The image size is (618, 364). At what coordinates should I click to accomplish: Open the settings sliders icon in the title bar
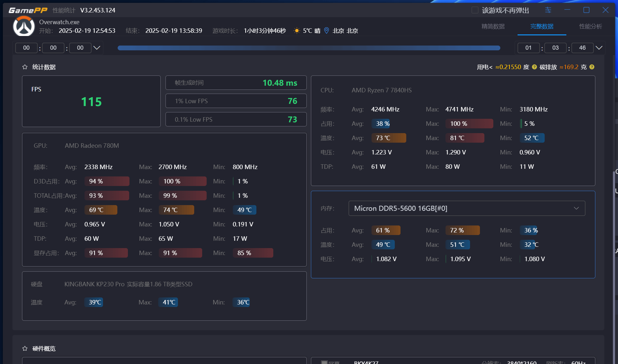[x=548, y=10]
